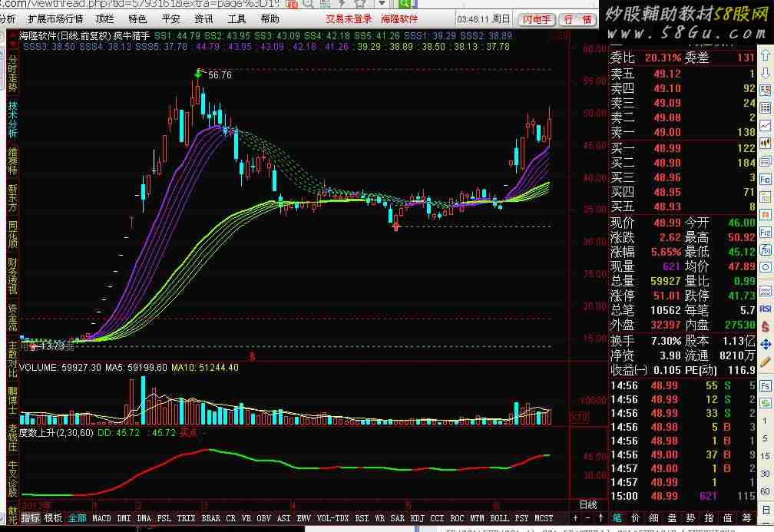The width and height of the screenshot is (774, 532).
Task: Click the blue four-arrow move icon
Action: (765, 344)
